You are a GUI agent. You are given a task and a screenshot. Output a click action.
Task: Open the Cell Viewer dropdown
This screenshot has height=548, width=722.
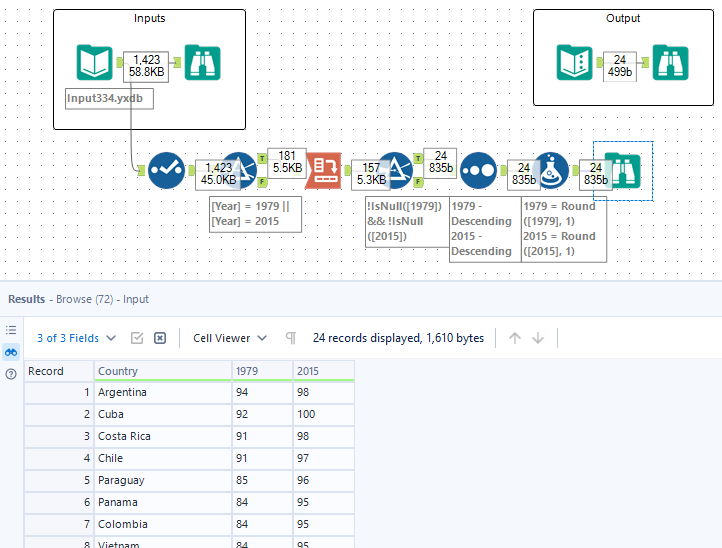coord(230,338)
